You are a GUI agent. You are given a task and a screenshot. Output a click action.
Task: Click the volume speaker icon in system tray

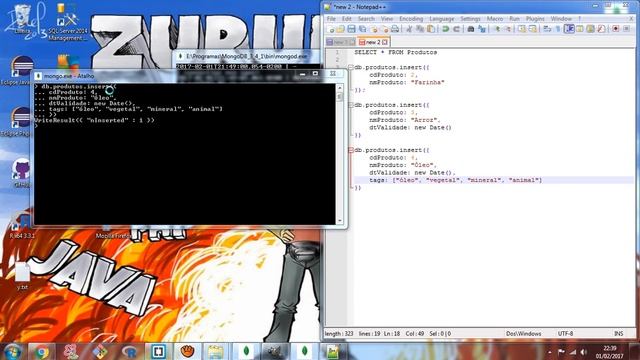coord(584,352)
